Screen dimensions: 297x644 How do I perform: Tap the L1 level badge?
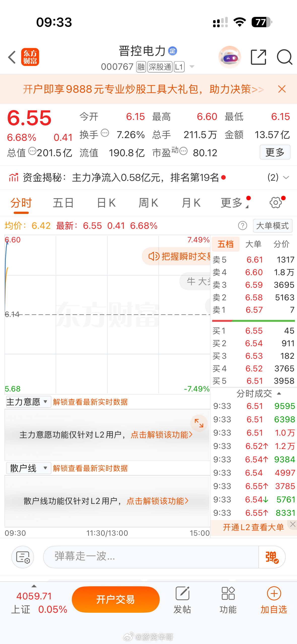click(x=179, y=67)
